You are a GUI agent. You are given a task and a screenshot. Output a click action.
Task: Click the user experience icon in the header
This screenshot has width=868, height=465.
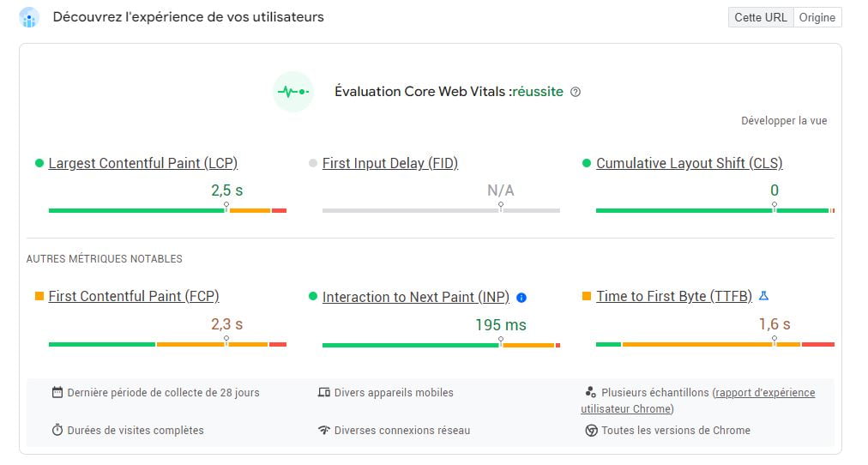coord(29,17)
